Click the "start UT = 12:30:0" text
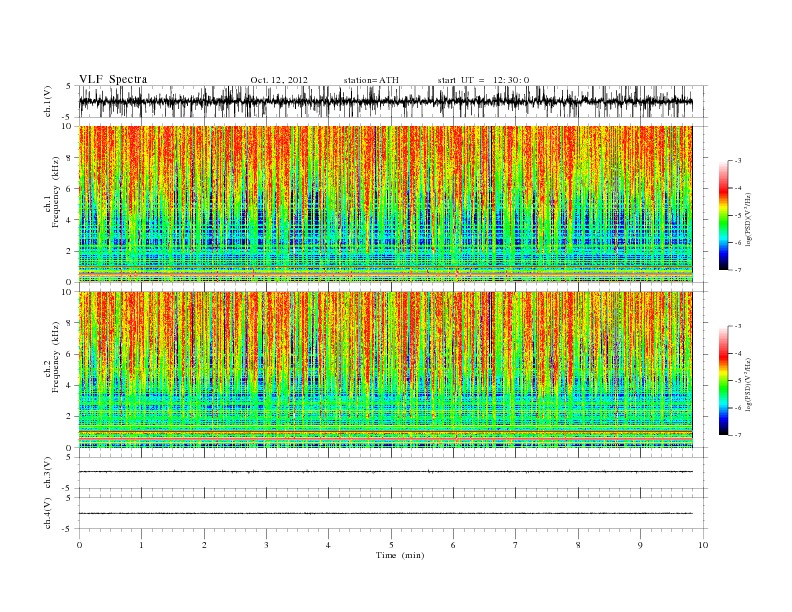 (483, 80)
